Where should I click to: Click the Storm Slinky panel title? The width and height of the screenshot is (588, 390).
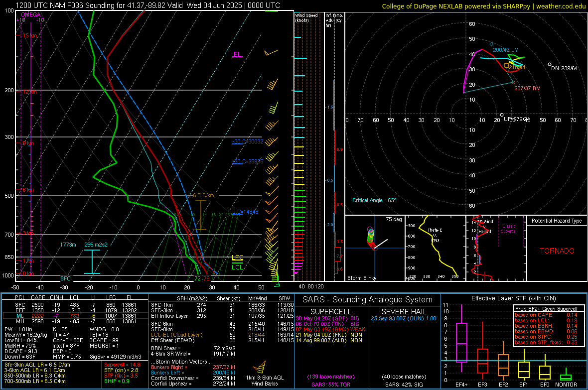361,278
